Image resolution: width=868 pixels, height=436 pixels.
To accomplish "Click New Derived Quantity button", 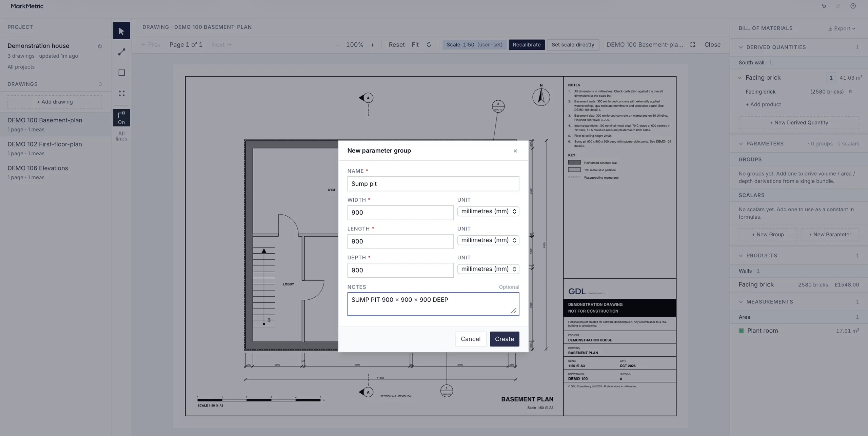I will coord(799,122).
